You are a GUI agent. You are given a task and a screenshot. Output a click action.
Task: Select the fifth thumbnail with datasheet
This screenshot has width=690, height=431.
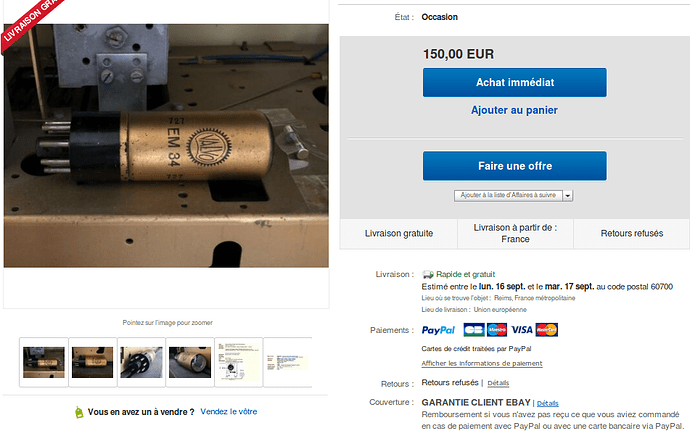(239, 362)
